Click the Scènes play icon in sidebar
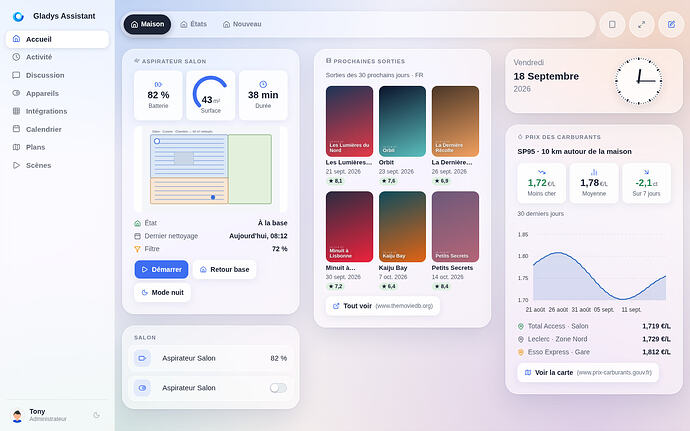The width and height of the screenshot is (690, 431). pos(16,165)
